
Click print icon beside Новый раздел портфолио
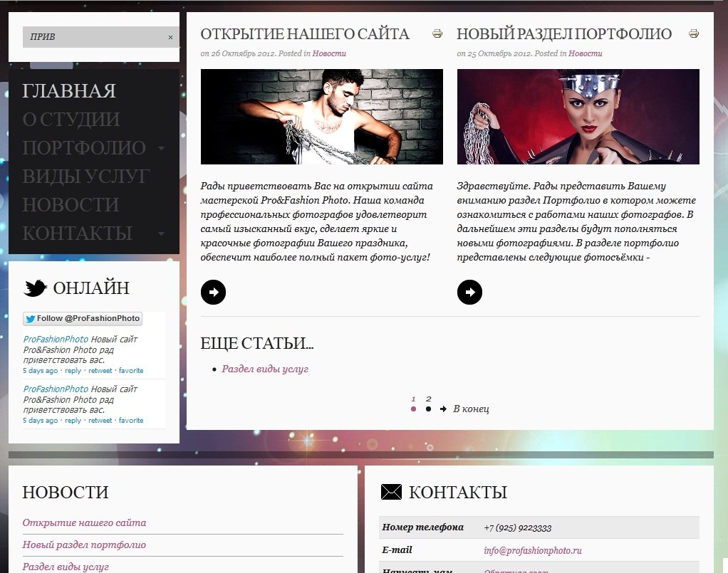tap(694, 33)
